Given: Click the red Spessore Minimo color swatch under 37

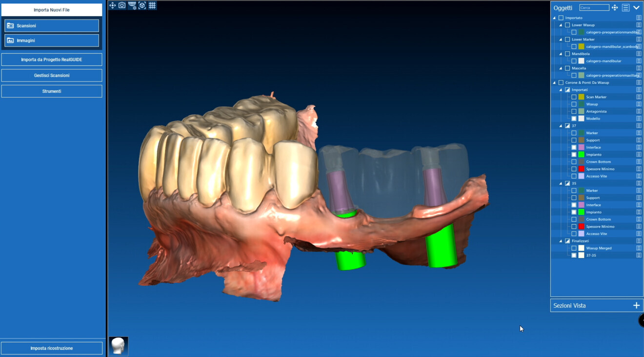Looking at the screenshot, I should (x=581, y=169).
